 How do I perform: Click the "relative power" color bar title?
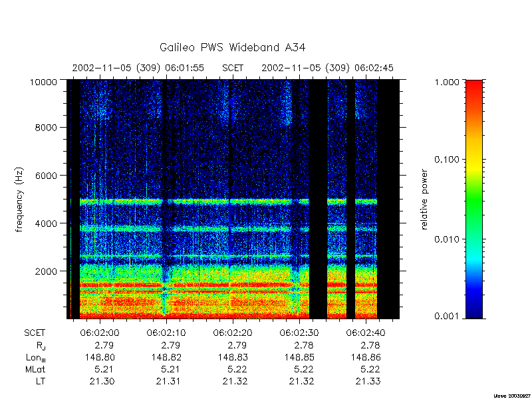[424, 199]
